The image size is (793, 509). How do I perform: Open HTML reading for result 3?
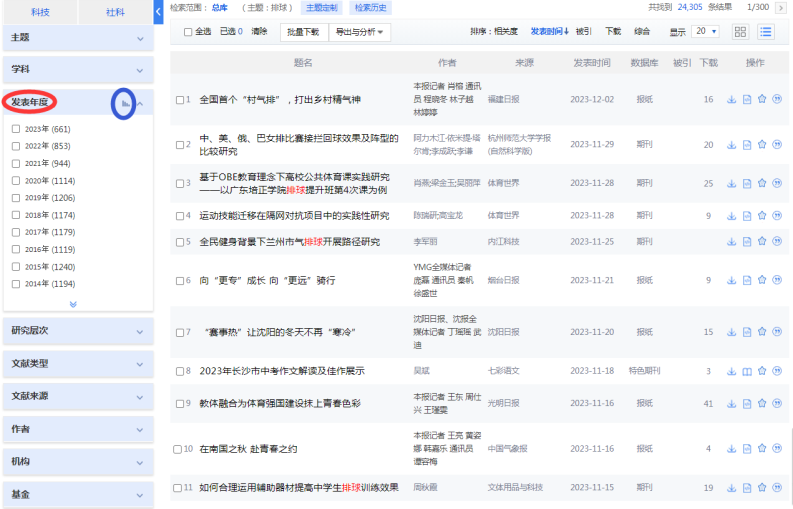747,183
